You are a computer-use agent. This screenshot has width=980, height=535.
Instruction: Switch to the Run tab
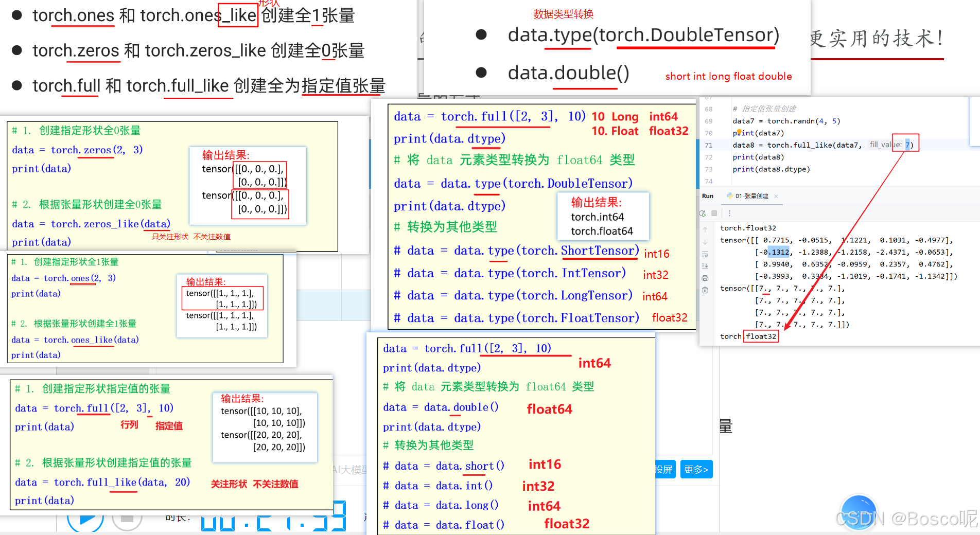click(707, 196)
